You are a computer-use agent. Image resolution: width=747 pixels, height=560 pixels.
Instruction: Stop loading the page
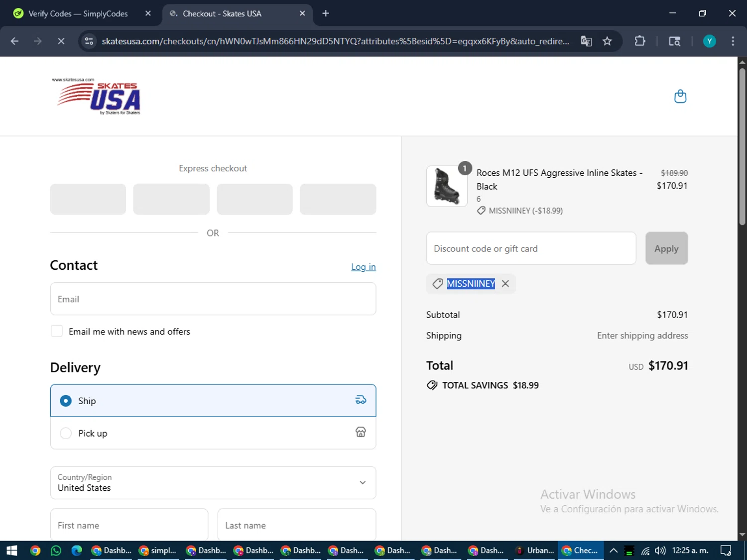click(61, 41)
